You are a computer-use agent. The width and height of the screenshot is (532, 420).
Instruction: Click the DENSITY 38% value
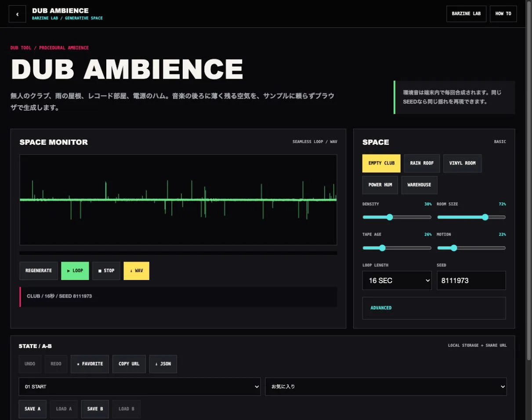coord(428,204)
